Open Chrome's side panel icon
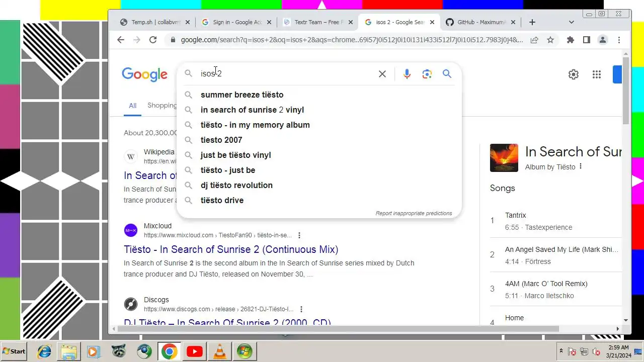644x362 pixels. tap(586, 40)
